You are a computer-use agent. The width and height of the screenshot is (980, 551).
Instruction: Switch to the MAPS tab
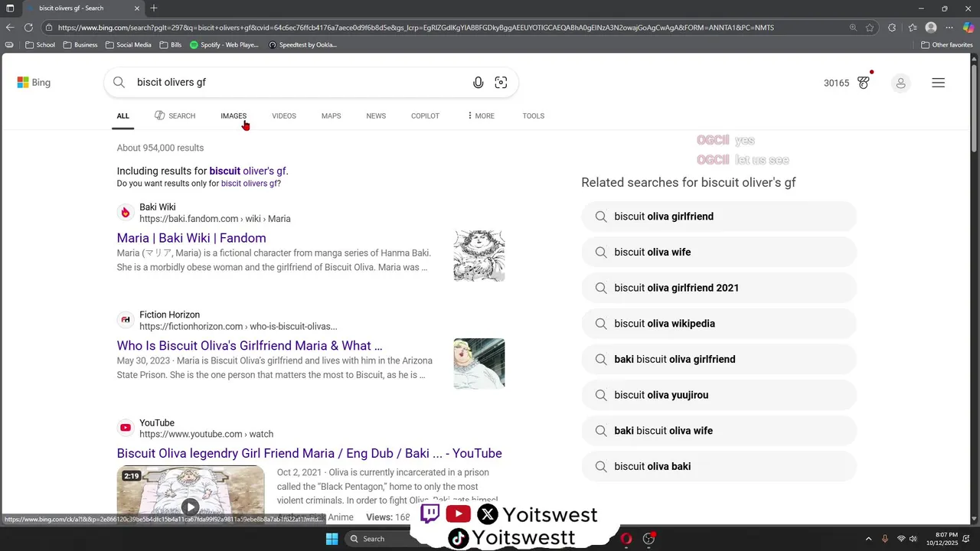[331, 116]
